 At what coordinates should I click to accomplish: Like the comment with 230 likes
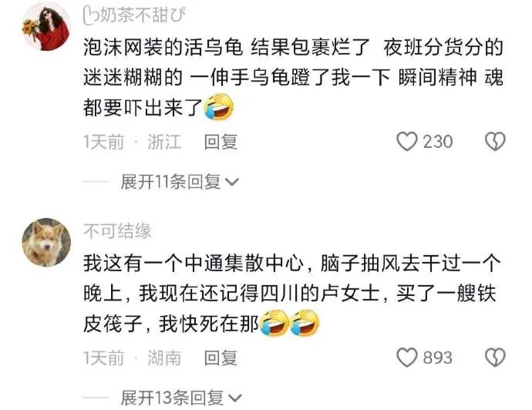point(406,141)
